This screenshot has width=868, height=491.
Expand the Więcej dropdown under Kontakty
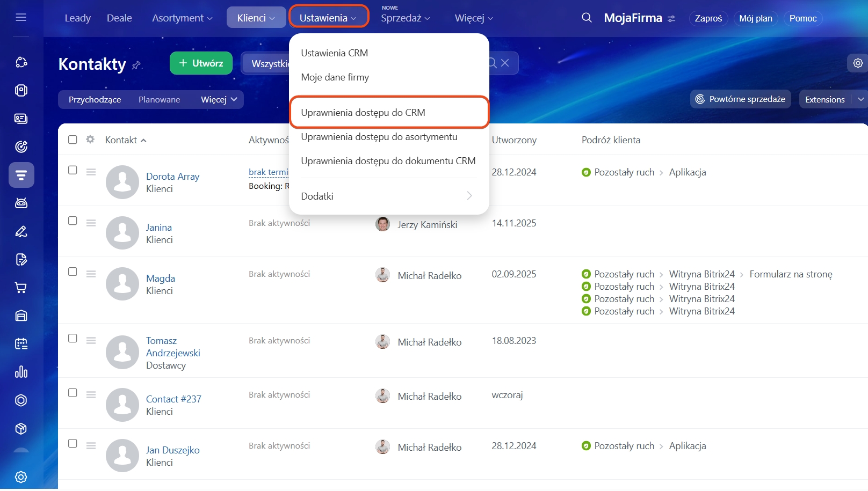coord(219,100)
